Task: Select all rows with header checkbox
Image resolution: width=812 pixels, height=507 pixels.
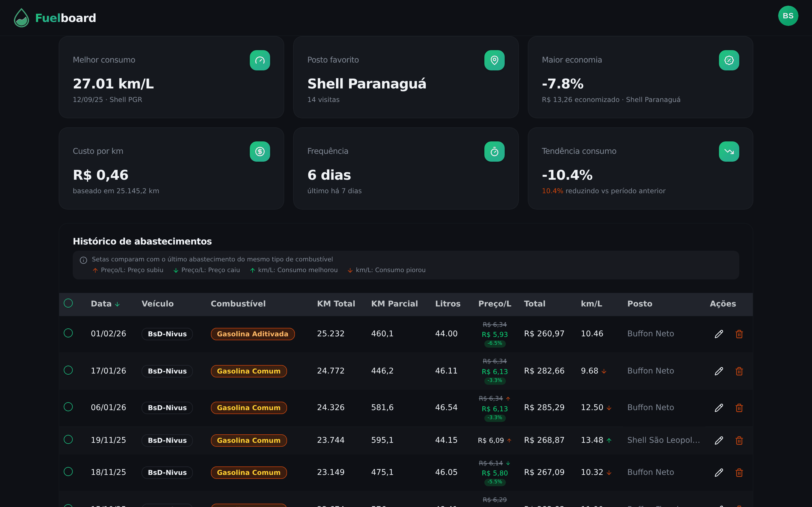Action: pyautogui.click(x=68, y=303)
